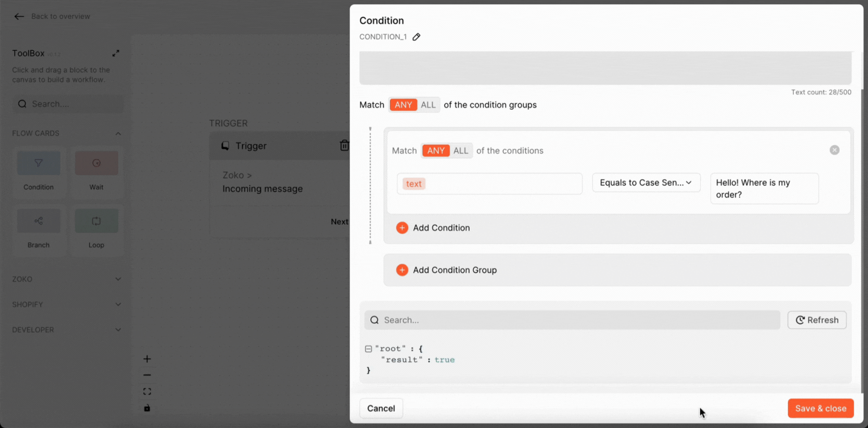Click the text variable field
The height and width of the screenshot is (428, 868).
490,183
